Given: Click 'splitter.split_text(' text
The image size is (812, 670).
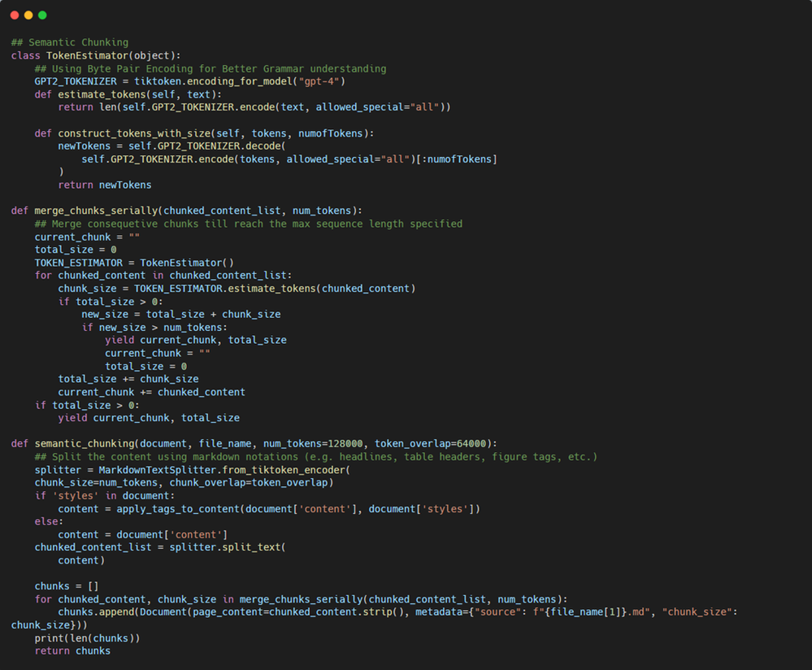Looking at the screenshot, I should click(228, 547).
